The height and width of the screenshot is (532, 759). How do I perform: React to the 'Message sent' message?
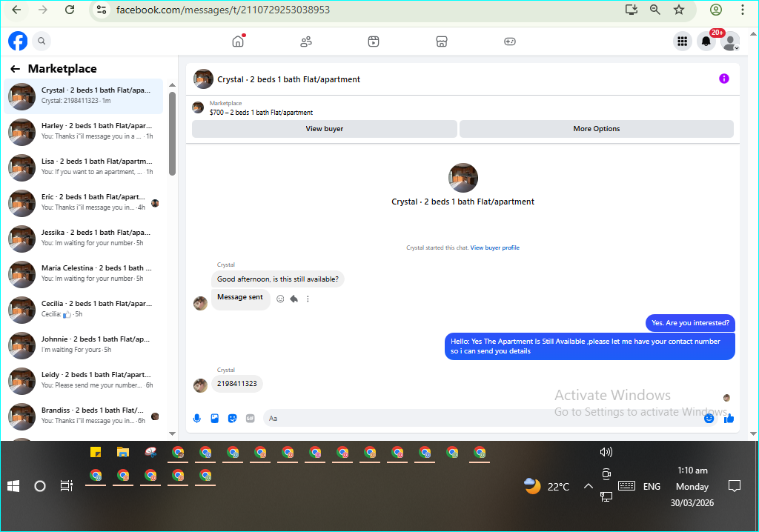pos(280,299)
